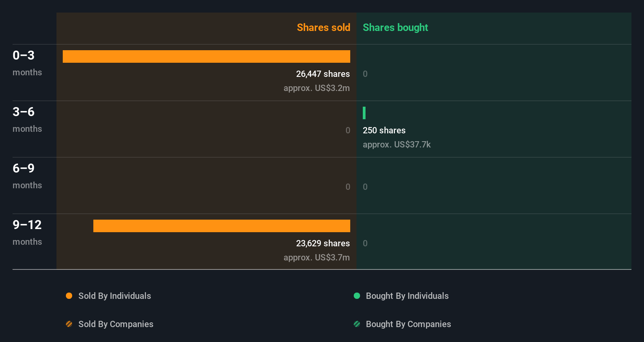Click the striped Sold By Companies legend icon
The image size is (644, 342).
(69, 324)
